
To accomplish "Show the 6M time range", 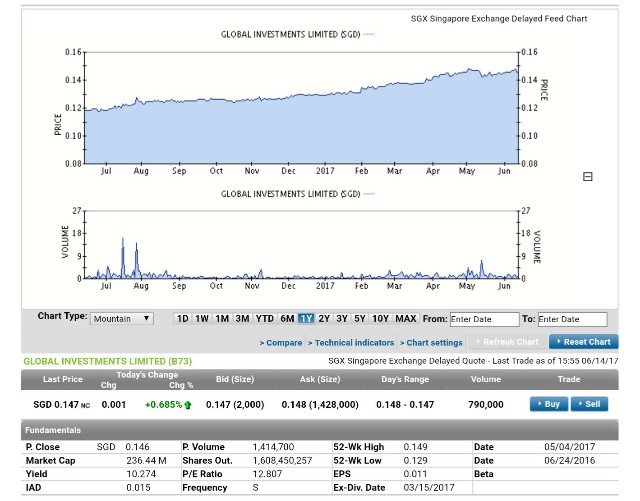I will (x=287, y=319).
